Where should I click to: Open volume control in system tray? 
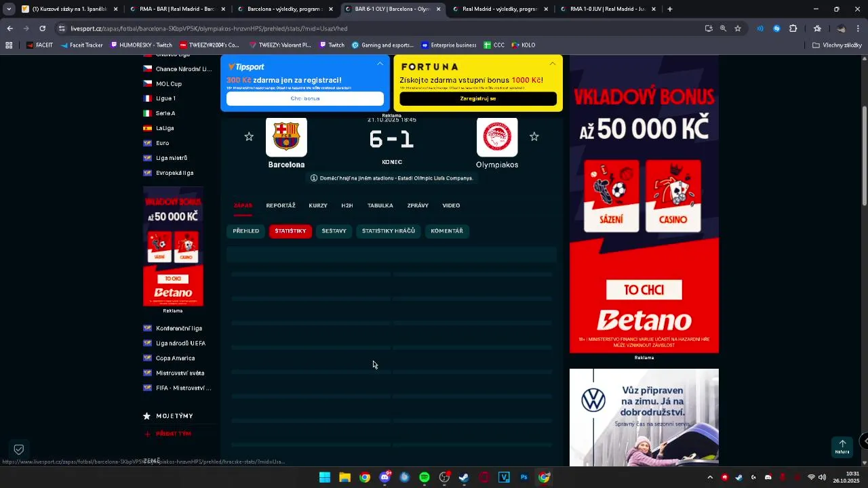(823, 477)
